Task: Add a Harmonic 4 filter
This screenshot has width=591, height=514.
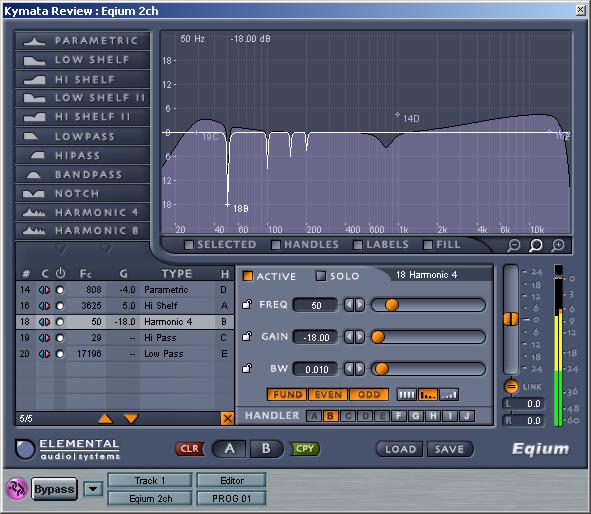Action: tap(82, 212)
